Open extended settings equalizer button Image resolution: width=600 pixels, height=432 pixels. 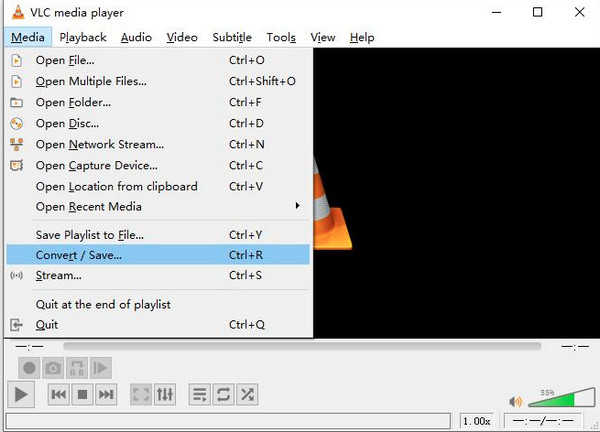point(165,395)
